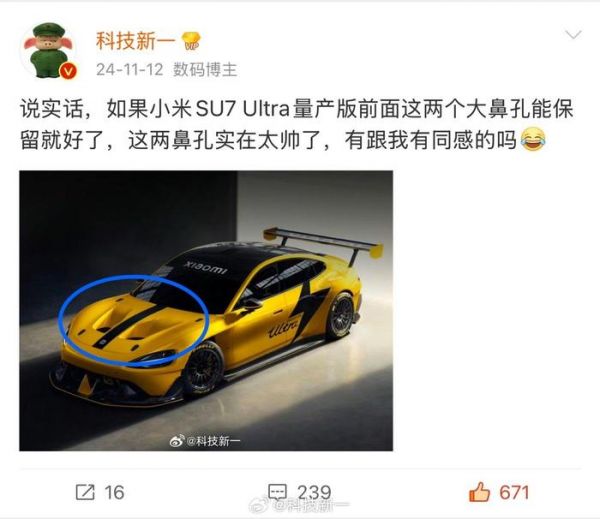
Task: Click the 24-11-12 post date
Action: point(129,69)
